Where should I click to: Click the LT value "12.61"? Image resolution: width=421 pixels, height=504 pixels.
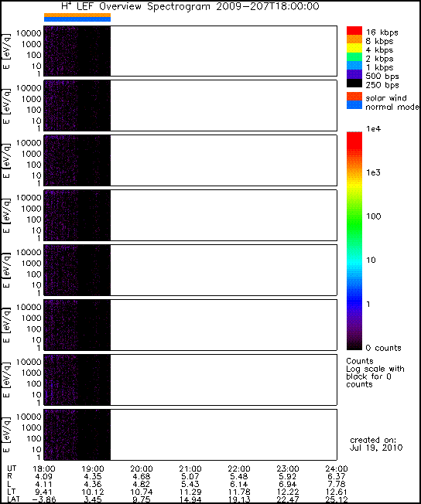pyautogui.click(x=337, y=492)
